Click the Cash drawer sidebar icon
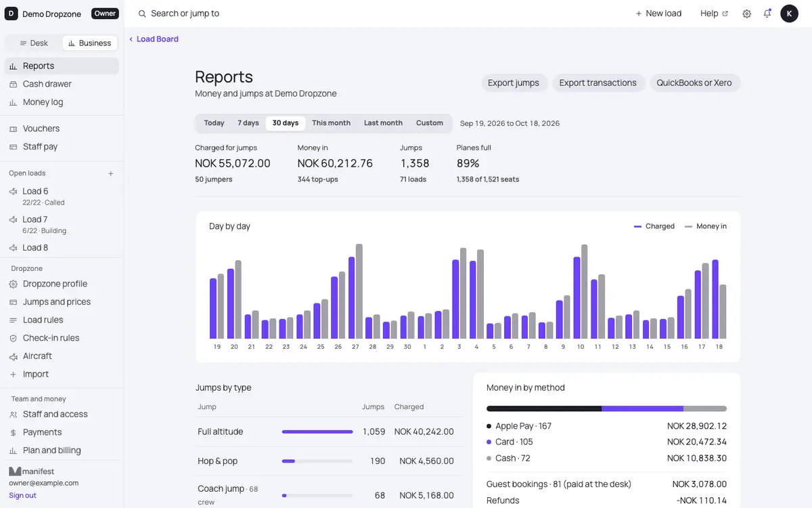812x508 pixels. pyautogui.click(x=13, y=84)
